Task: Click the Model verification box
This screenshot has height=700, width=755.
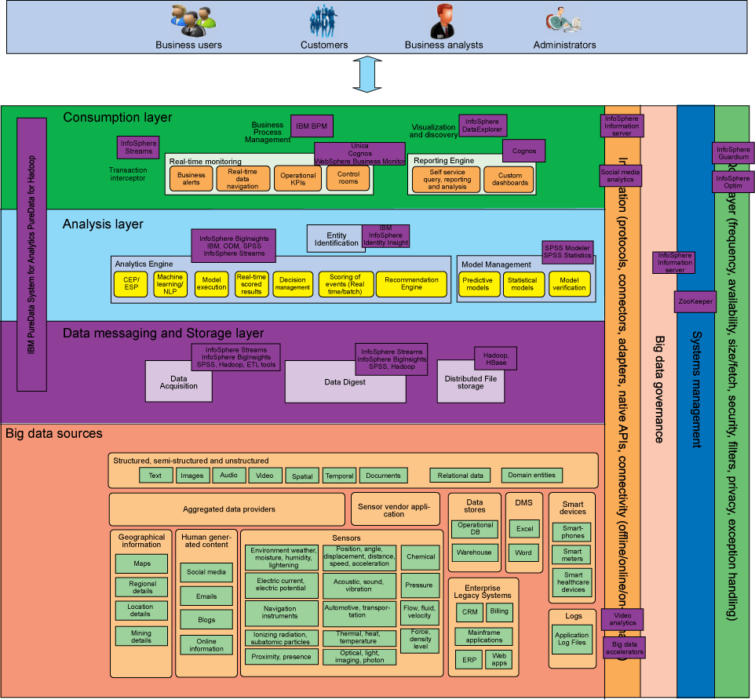Action: coord(569,284)
